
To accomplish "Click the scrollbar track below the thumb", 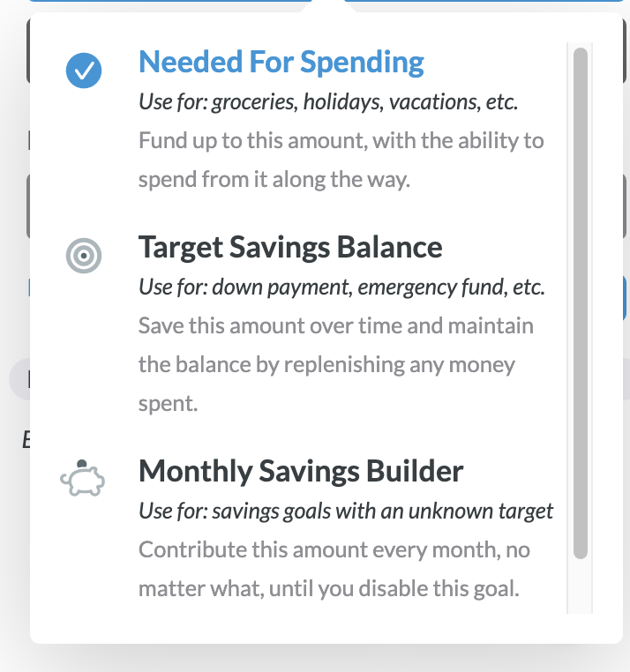I will [581, 586].
